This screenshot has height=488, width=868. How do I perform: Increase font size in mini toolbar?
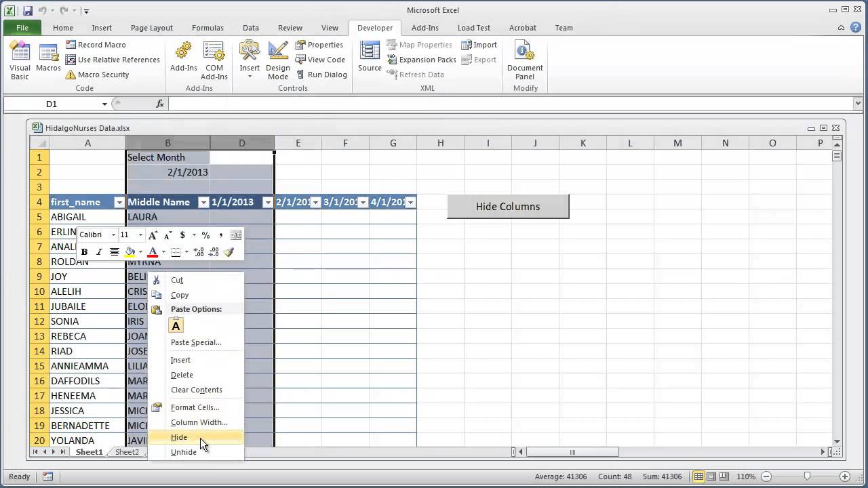click(x=153, y=235)
